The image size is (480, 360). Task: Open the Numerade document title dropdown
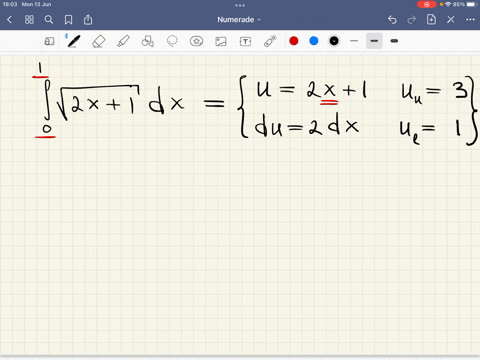pyautogui.click(x=239, y=20)
